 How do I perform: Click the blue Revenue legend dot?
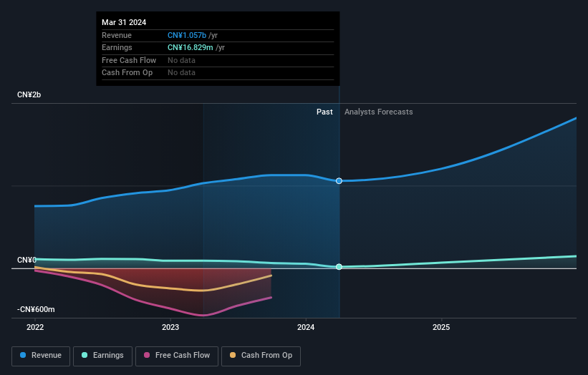coord(23,355)
